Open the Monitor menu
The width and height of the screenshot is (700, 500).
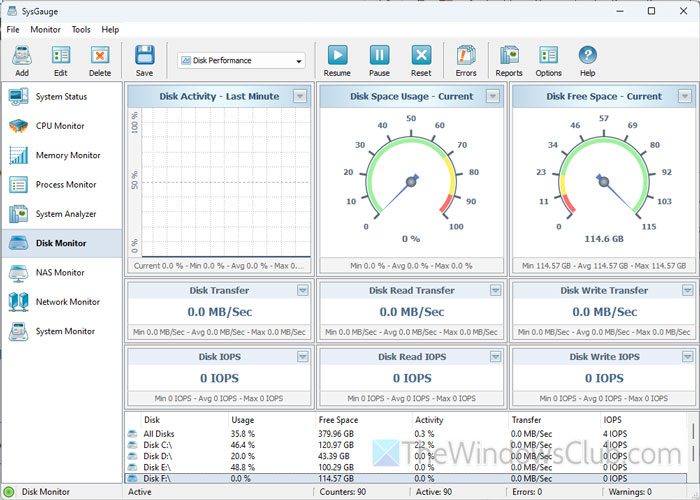[x=46, y=30]
